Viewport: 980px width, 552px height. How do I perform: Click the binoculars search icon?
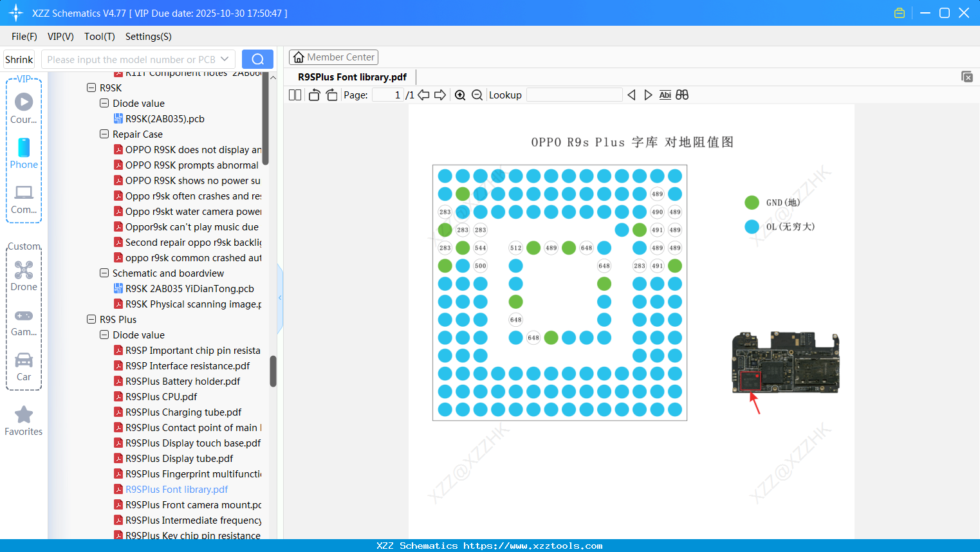[x=682, y=95]
